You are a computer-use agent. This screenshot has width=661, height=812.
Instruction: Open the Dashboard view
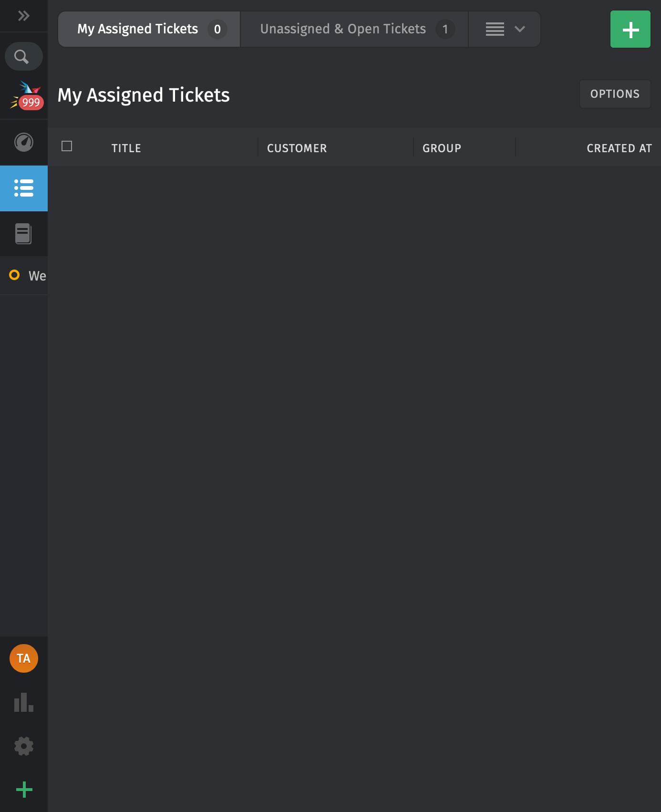(x=23, y=142)
